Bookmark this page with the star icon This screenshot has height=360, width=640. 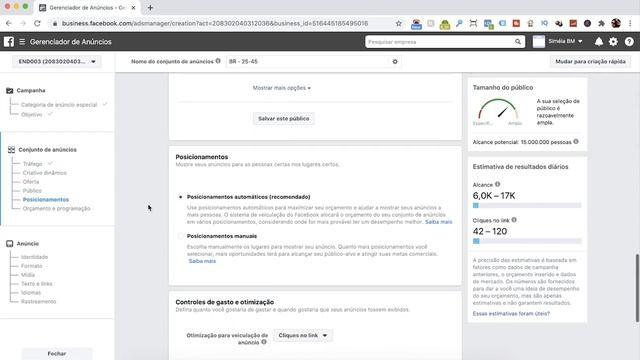(399, 24)
